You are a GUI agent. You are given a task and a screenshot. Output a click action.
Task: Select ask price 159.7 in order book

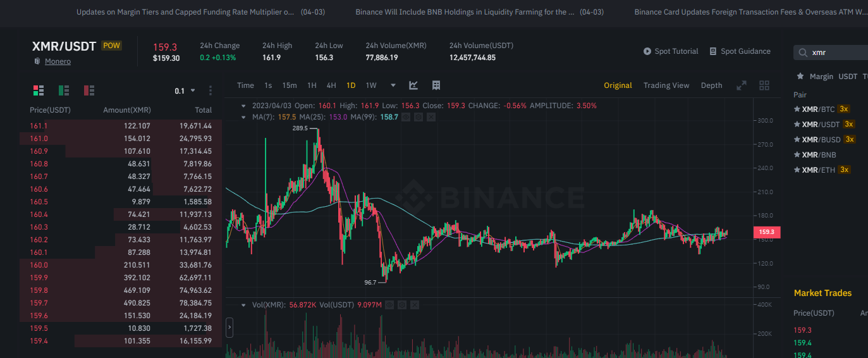(x=39, y=303)
